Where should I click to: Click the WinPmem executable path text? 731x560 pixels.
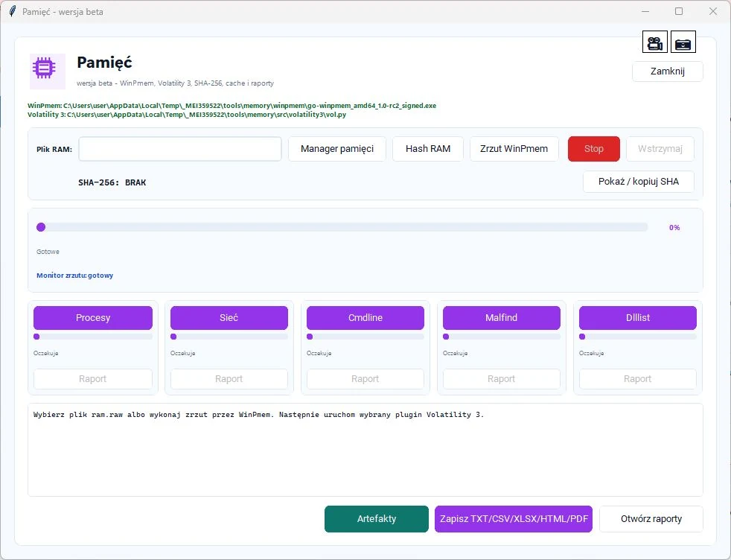tap(232, 106)
